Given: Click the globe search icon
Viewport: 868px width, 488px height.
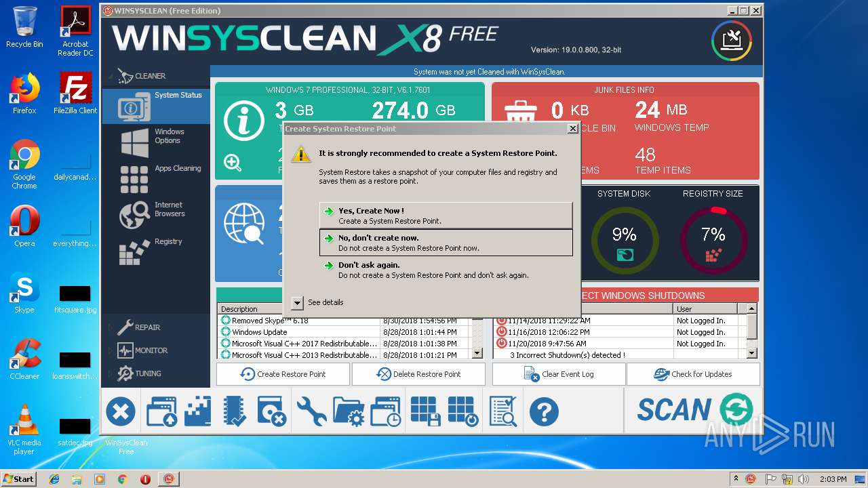Looking at the screenshot, I should coord(243,225).
